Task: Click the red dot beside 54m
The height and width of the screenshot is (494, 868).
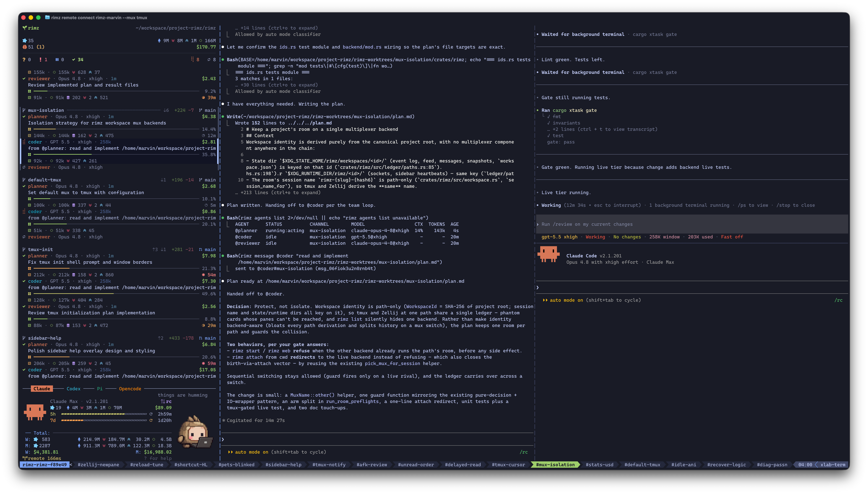Action: 203,274
